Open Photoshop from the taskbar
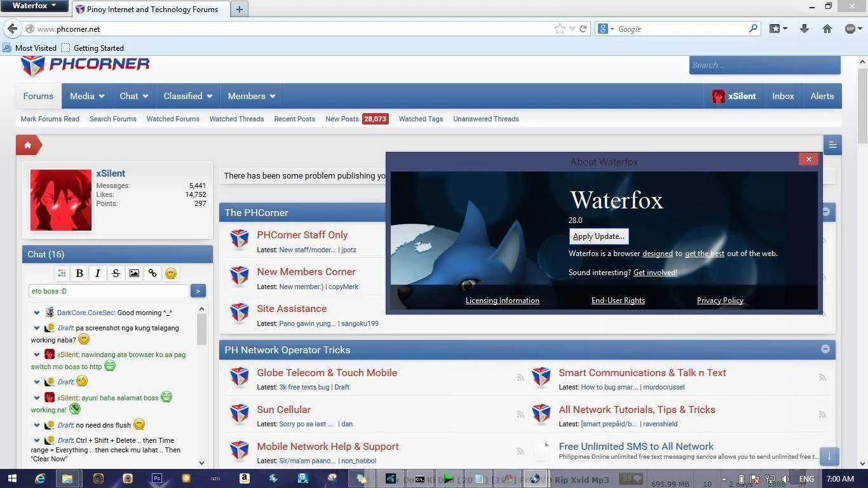This screenshot has height=488, width=868. [156, 478]
